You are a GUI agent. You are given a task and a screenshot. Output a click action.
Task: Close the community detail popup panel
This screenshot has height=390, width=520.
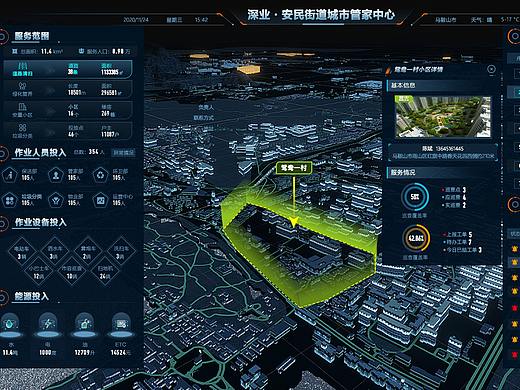click(x=491, y=69)
